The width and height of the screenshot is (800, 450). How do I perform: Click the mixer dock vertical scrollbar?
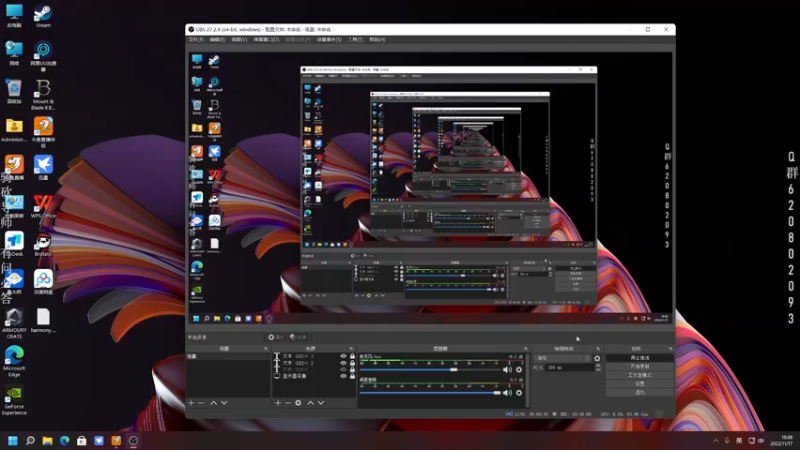[527, 380]
